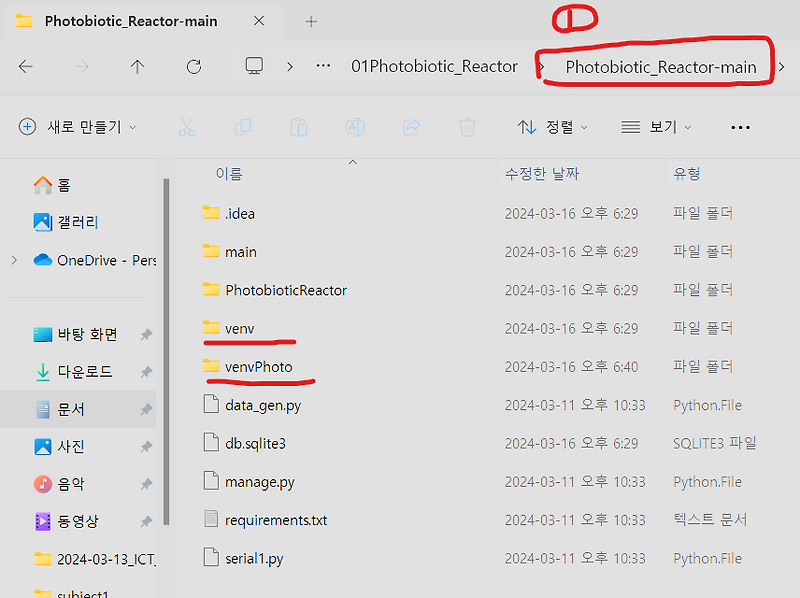This screenshot has height=598, width=800.
Task: Click the 텍스트 문서 type cell
Action: pos(710,520)
